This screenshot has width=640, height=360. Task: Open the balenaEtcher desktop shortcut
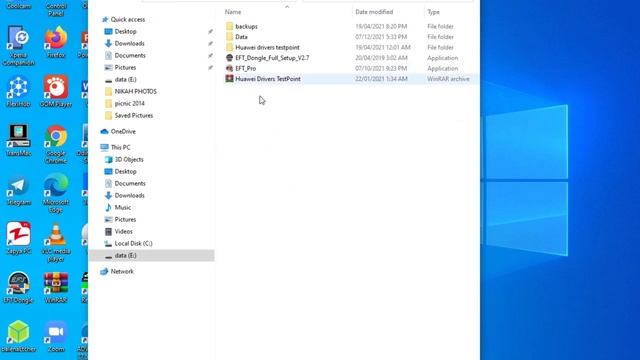tap(18, 336)
